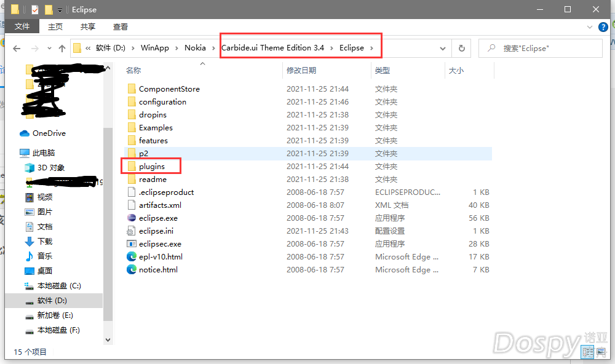Screen dimensions: 615x364
Task: Expand breadcrumb arrow after Eclipse
Action: point(371,48)
